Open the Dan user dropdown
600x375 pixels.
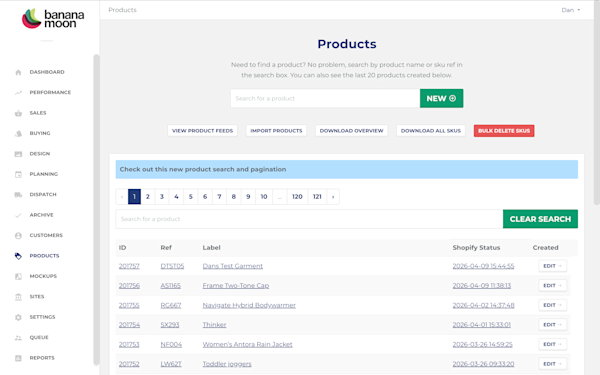point(571,10)
